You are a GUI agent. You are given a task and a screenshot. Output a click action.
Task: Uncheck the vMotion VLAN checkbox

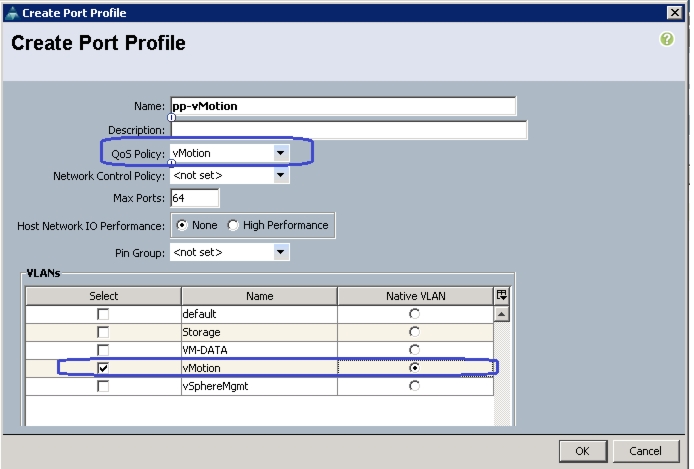[103, 368]
